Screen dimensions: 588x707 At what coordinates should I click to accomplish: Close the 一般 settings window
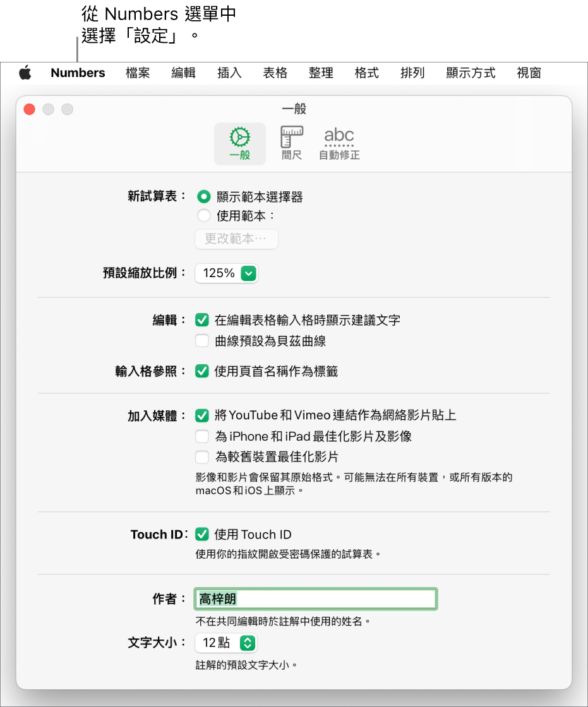coord(29,109)
